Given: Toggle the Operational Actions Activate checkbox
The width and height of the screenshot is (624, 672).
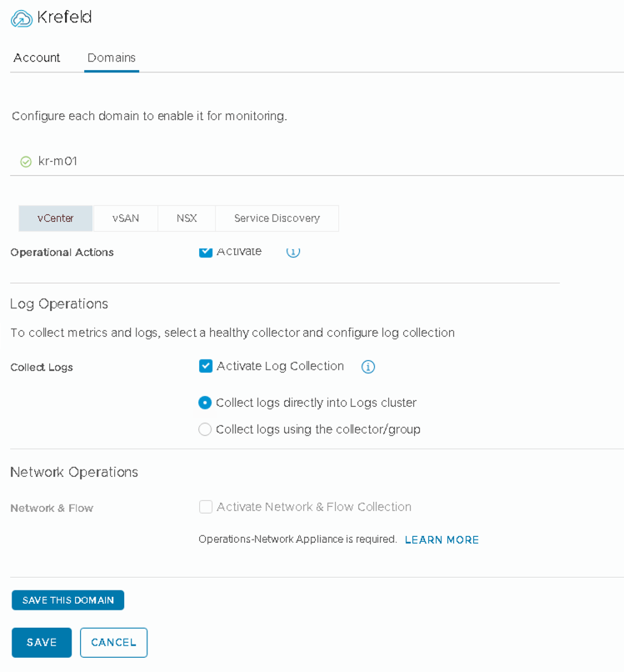Looking at the screenshot, I should pyautogui.click(x=206, y=251).
